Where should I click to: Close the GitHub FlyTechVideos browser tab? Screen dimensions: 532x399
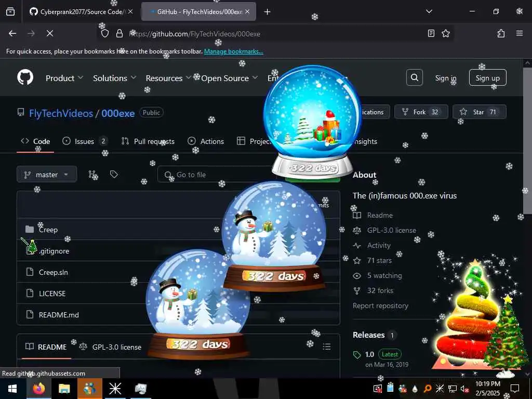[247, 12]
